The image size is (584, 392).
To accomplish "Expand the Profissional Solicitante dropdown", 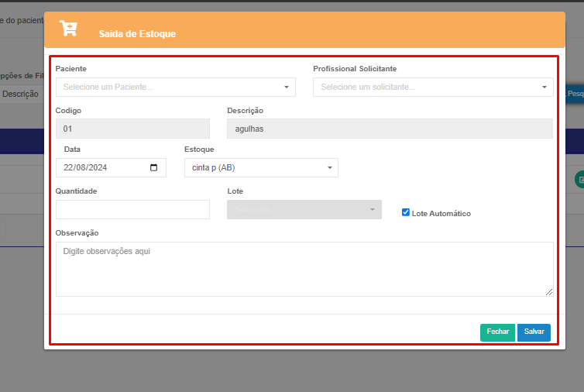I will tap(433, 88).
